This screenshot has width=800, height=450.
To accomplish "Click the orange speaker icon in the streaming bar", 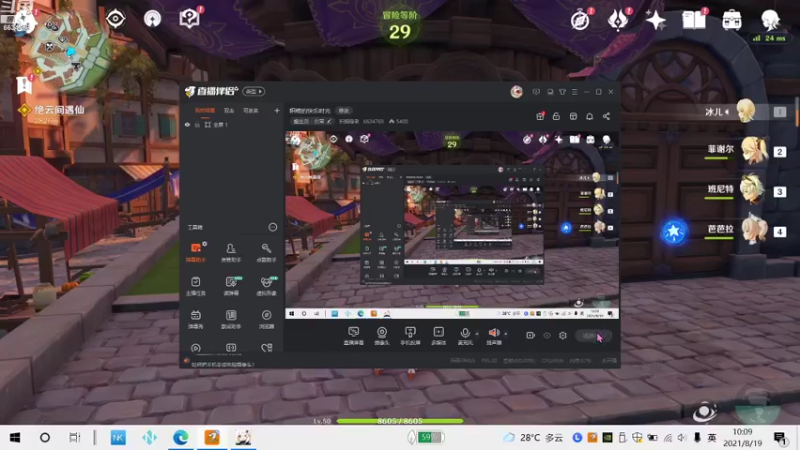I will pos(494,334).
